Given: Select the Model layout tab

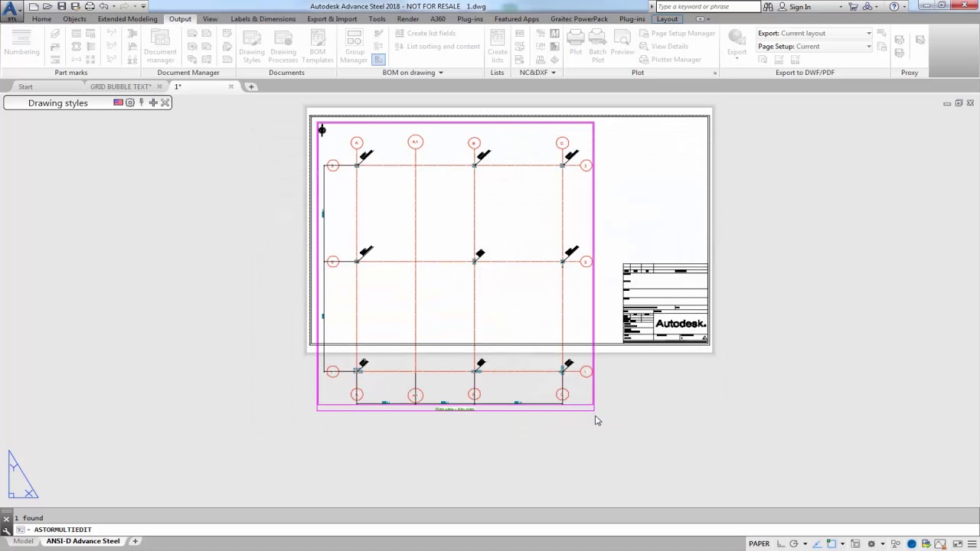Looking at the screenshot, I should (x=23, y=541).
